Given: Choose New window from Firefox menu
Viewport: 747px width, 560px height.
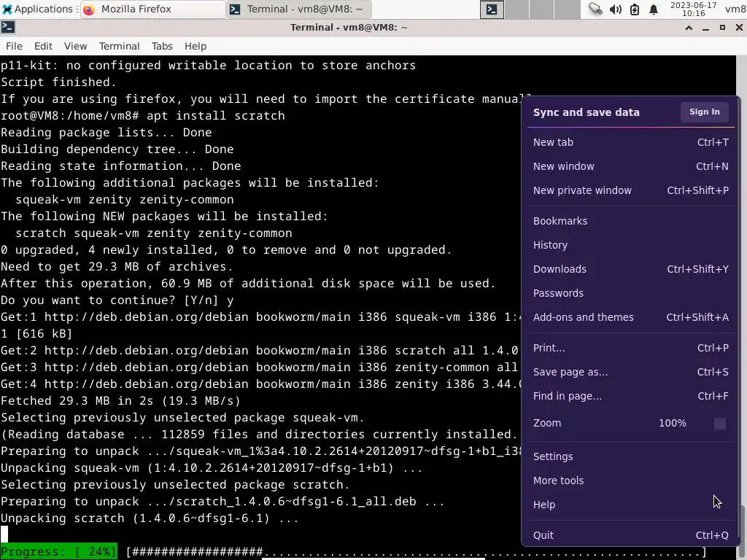Looking at the screenshot, I should [x=631, y=166].
